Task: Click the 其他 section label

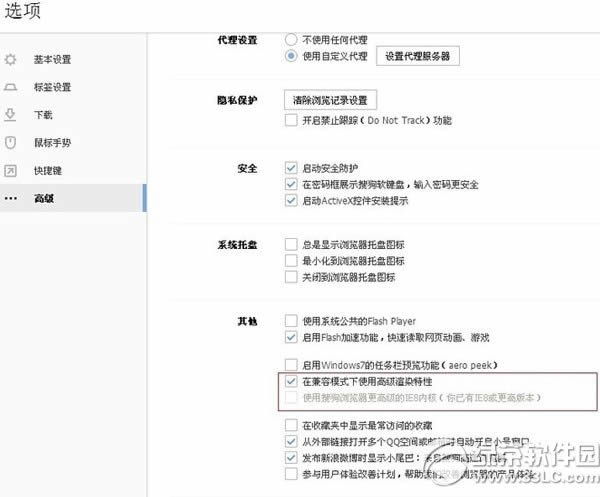Action: 247,321
